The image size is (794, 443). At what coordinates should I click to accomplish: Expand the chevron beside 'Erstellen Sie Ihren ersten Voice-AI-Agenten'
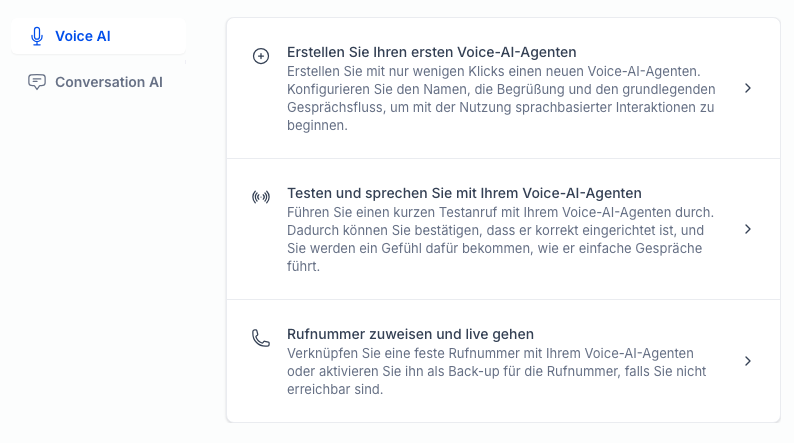tap(748, 88)
